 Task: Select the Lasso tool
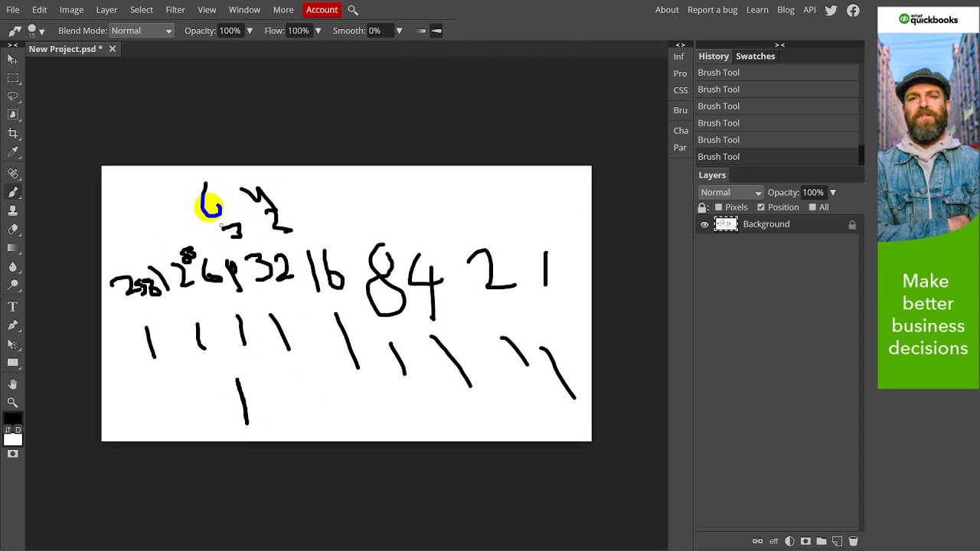(x=13, y=96)
